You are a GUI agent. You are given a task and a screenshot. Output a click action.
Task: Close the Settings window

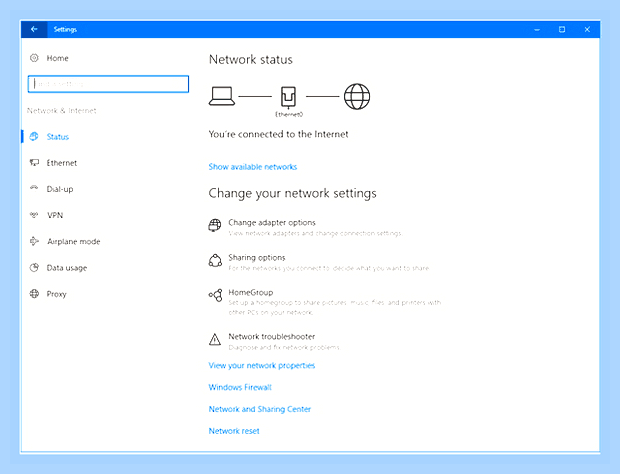[587, 29]
